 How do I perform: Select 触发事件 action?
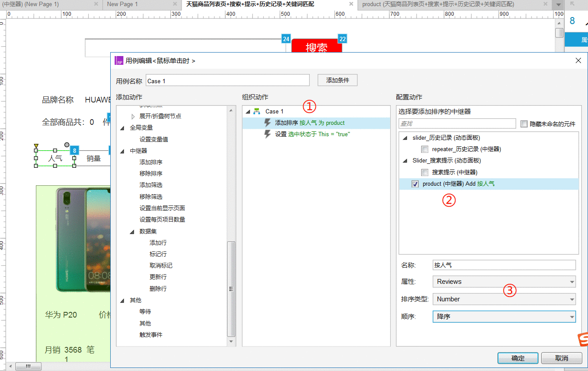coord(151,335)
